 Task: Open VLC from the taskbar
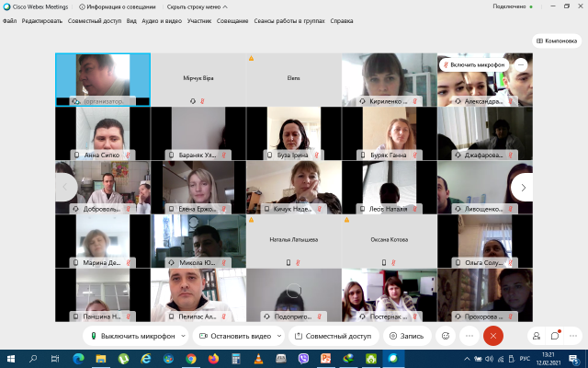[258, 359]
